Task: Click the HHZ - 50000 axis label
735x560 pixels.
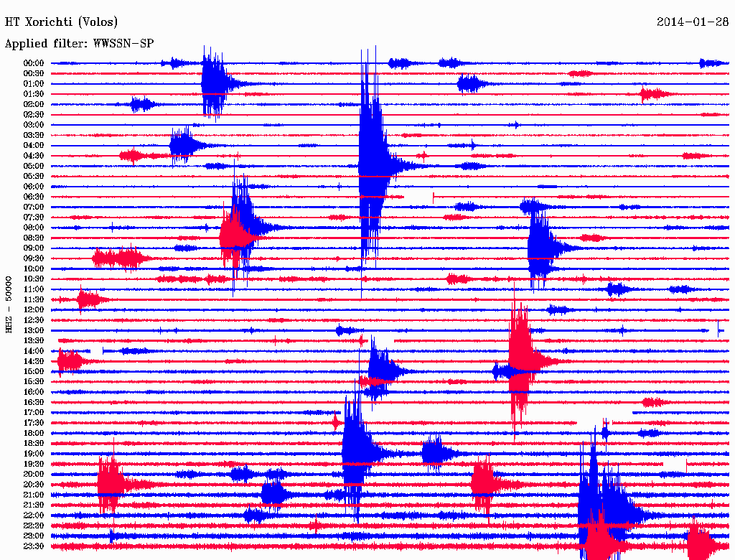Action: (9, 304)
